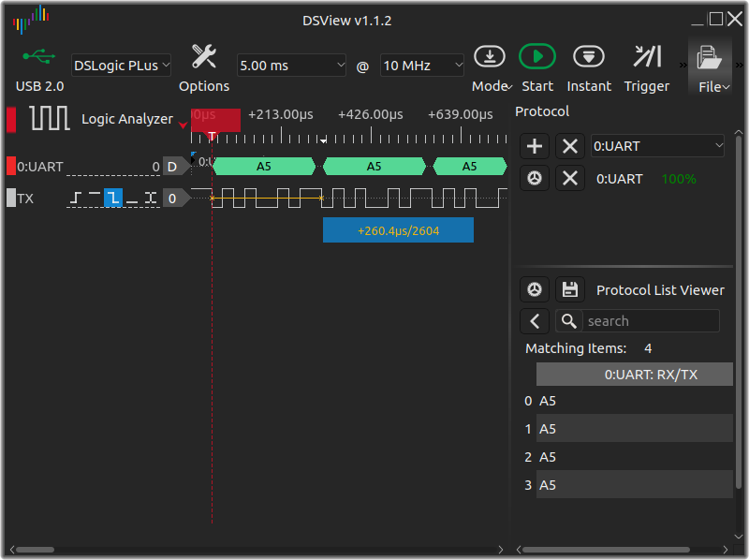Open the Trigger panel

point(647,58)
